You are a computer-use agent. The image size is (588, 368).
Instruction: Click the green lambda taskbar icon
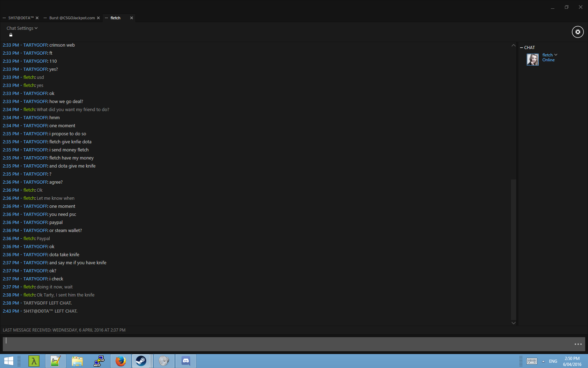click(x=34, y=361)
